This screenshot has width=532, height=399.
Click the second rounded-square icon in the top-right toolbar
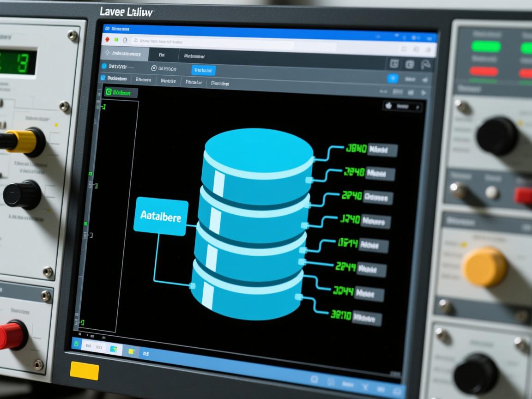pos(410,65)
